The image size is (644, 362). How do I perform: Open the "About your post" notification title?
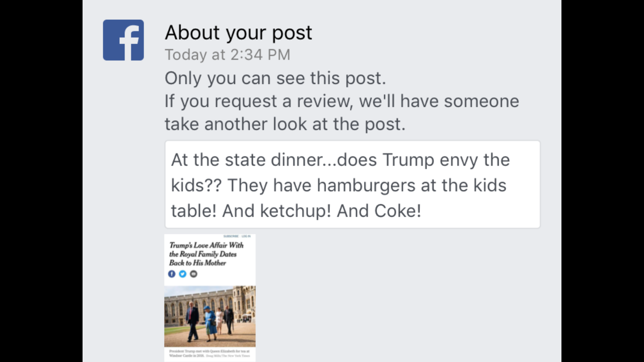[238, 33]
